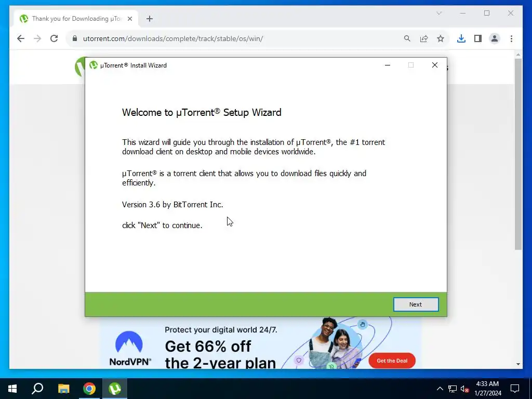Share this page icon in Chrome

pos(424,38)
